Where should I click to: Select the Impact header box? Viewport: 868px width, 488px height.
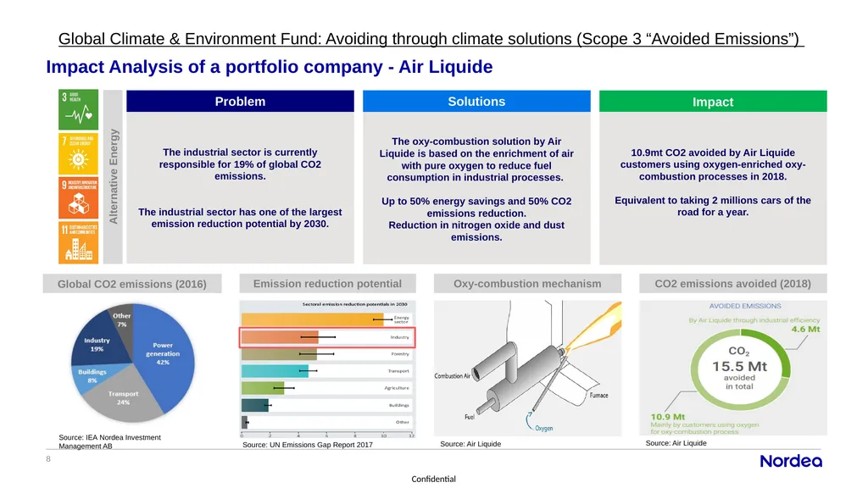pos(713,102)
